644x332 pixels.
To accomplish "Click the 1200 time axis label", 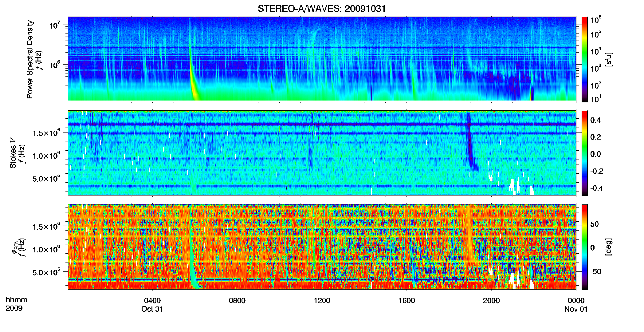I will [x=322, y=300].
